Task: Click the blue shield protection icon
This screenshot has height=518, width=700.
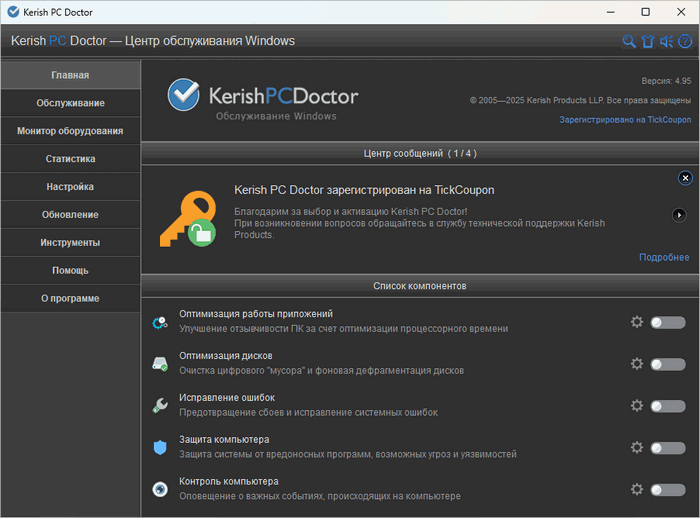Action: point(160,447)
